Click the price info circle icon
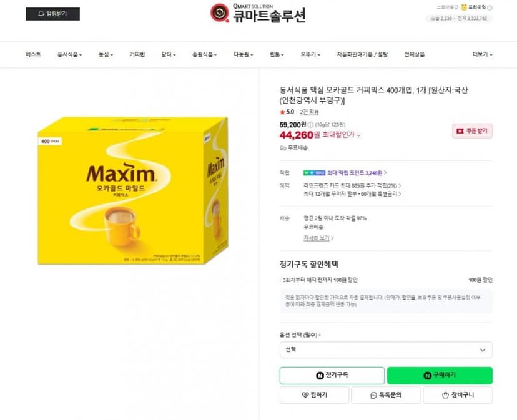Viewport: 517px width, 420px height. [x=310, y=125]
